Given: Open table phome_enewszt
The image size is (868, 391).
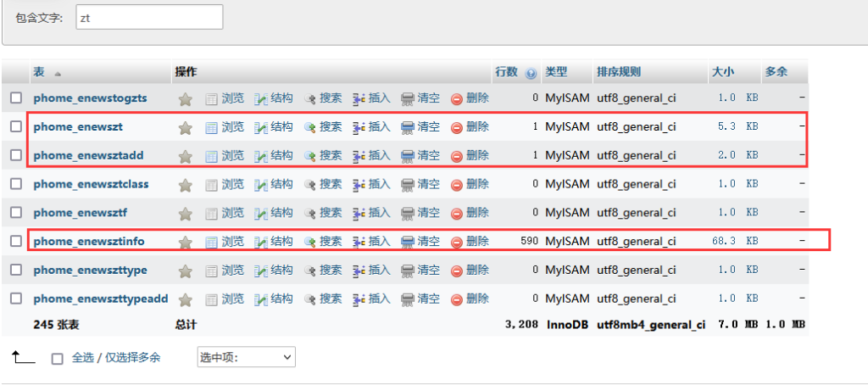Looking at the screenshot, I should pos(78,127).
